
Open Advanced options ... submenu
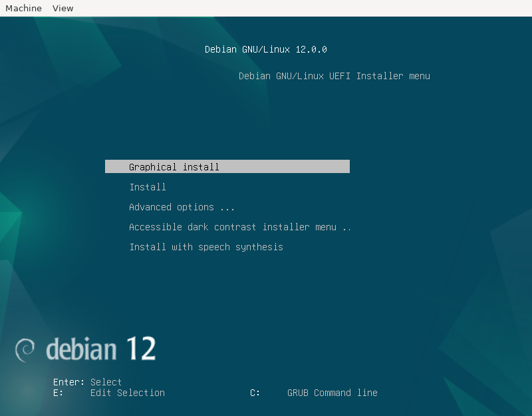point(182,207)
